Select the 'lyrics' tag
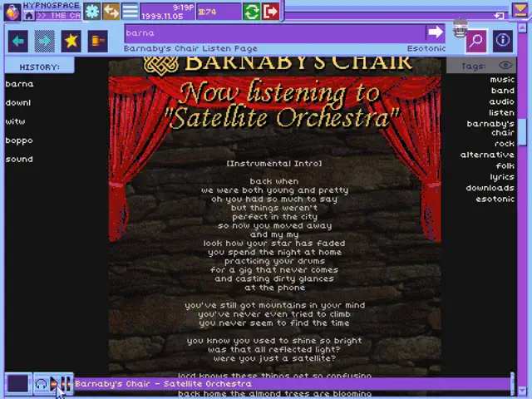The width and height of the screenshot is (532, 399). coord(502,177)
